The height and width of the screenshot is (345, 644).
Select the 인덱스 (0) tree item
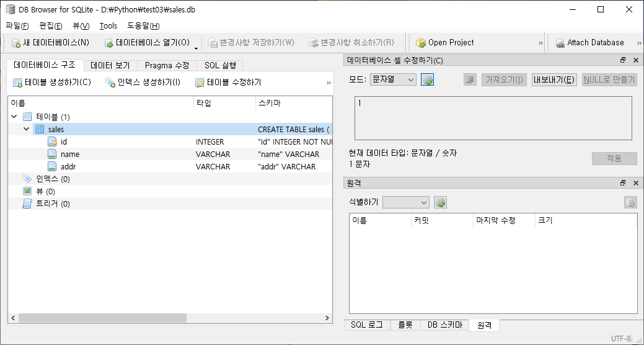(x=170, y=179)
